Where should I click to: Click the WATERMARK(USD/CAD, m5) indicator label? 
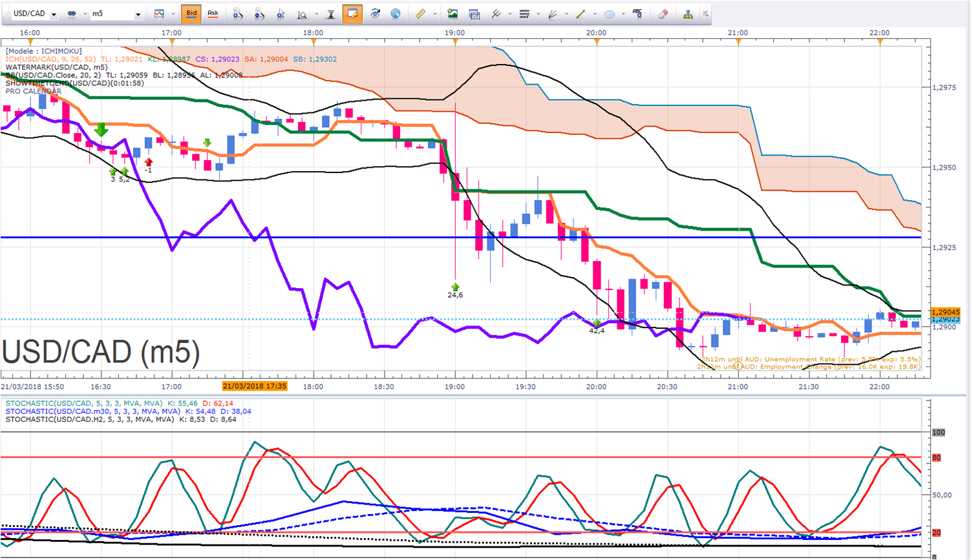56,67
